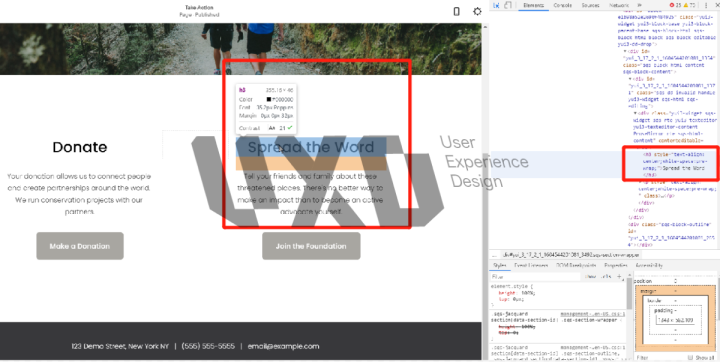
Task: Click height property in element.style rule
Action: pyautogui.click(x=506, y=293)
